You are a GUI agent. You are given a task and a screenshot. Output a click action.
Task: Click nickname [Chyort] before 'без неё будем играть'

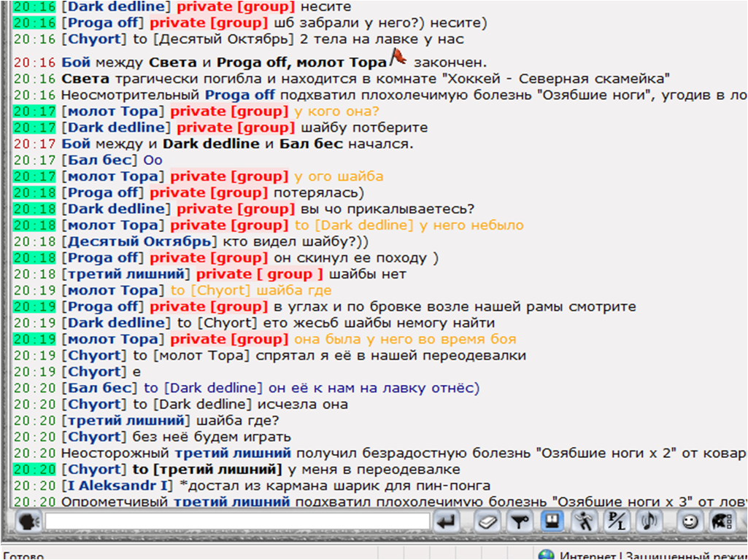click(x=94, y=437)
